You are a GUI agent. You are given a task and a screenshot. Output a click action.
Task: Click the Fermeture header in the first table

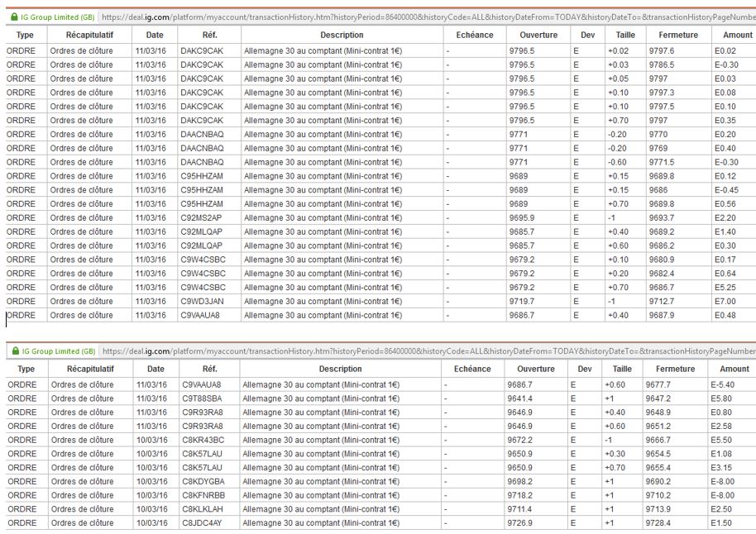[x=678, y=35]
